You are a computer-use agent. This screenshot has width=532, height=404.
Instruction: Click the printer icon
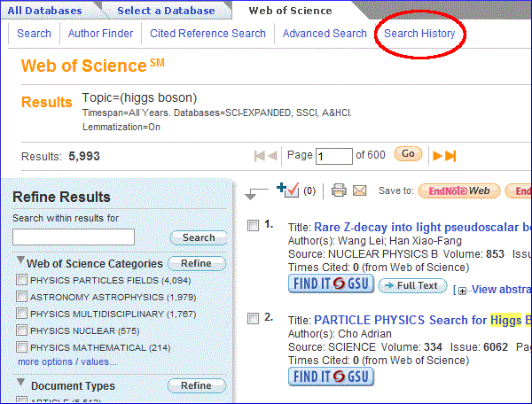(x=339, y=190)
